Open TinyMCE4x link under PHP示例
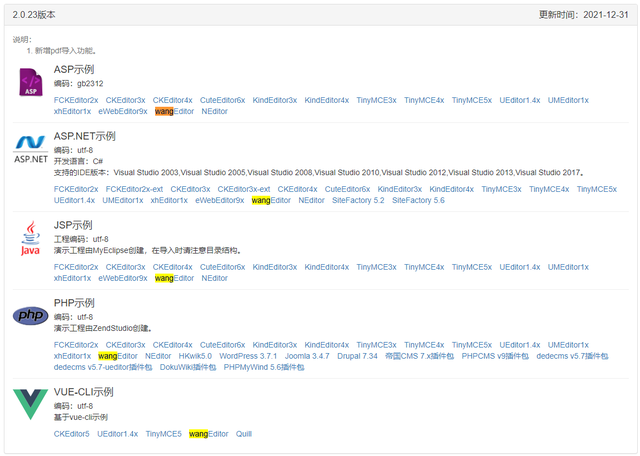Screen dimensions: 640x456 coord(424,345)
